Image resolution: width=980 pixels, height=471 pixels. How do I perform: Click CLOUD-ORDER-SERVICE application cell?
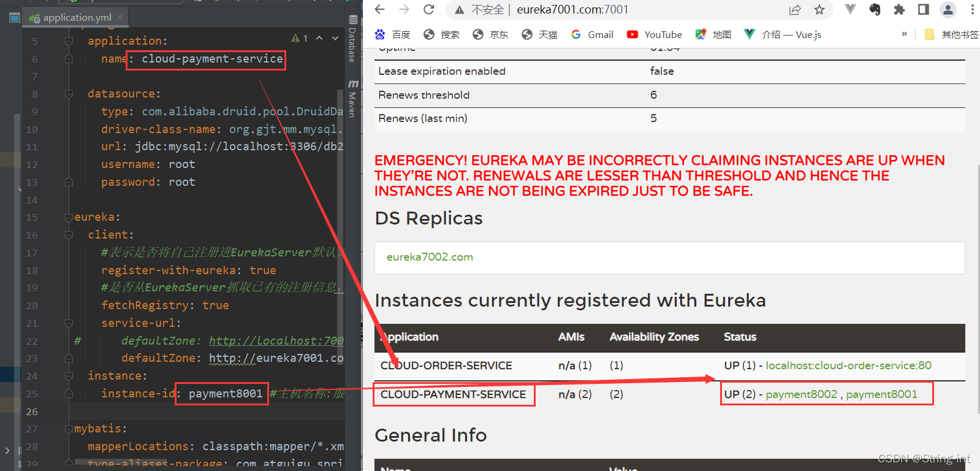(x=446, y=366)
